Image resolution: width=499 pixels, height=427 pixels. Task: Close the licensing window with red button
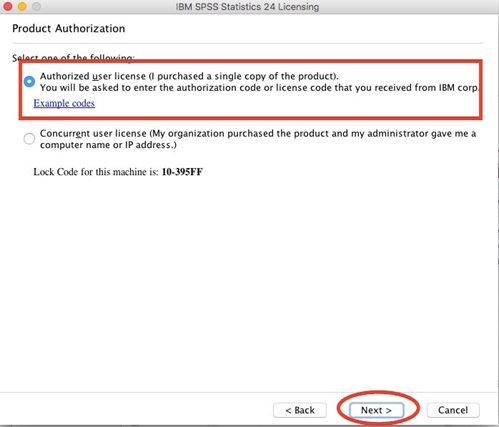point(8,6)
